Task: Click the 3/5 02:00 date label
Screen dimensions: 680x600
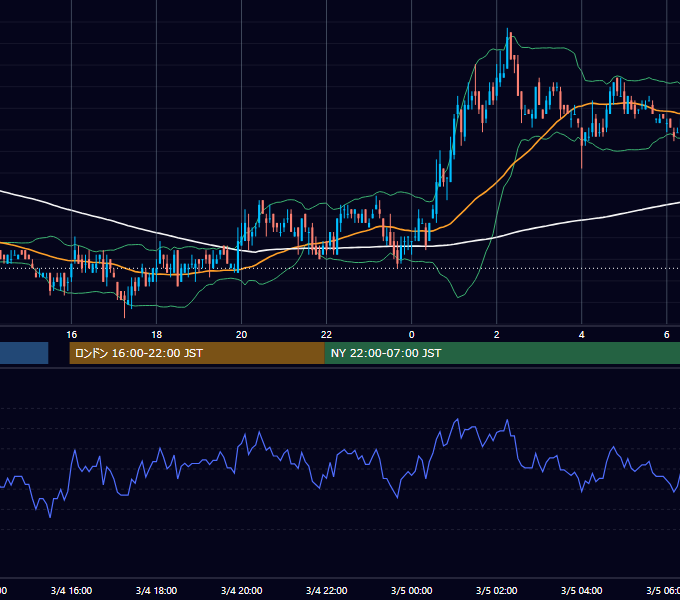Action: (497, 591)
